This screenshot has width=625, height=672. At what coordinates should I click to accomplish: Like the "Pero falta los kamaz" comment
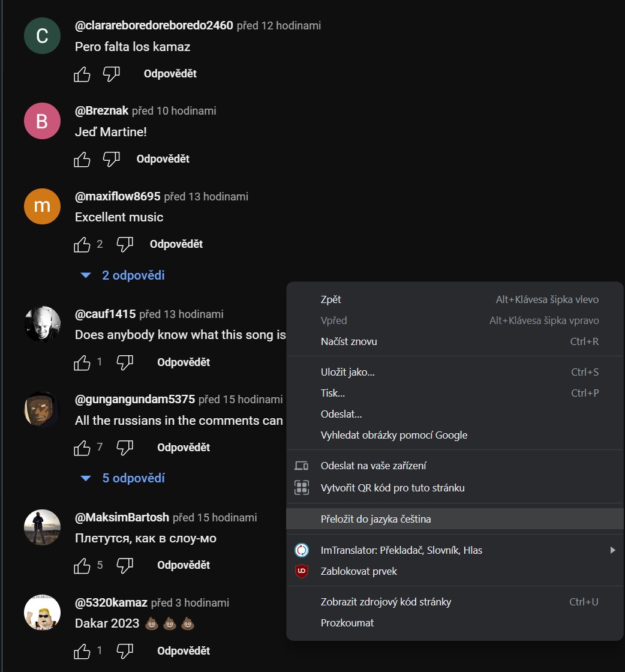tap(82, 74)
